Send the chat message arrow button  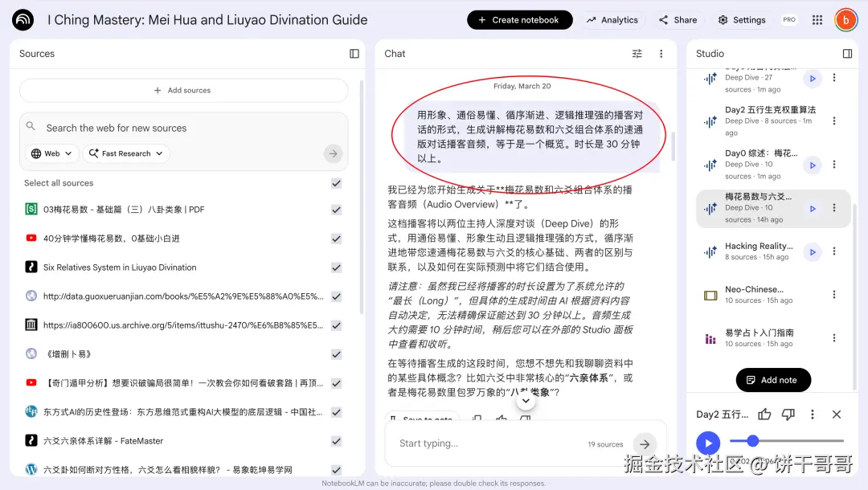(x=645, y=444)
